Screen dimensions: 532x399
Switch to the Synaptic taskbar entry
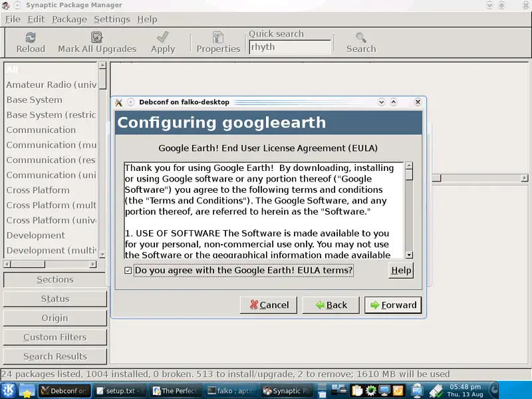point(287,390)
